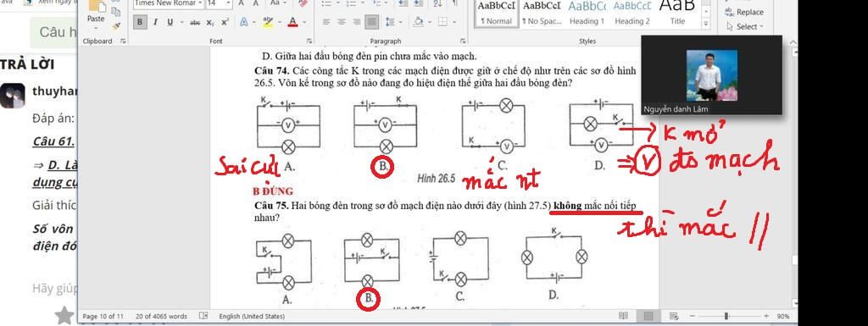Click the Page 10 of 11 indicator
This screenshot has width=868, height=326.
[x=103, y=316]
